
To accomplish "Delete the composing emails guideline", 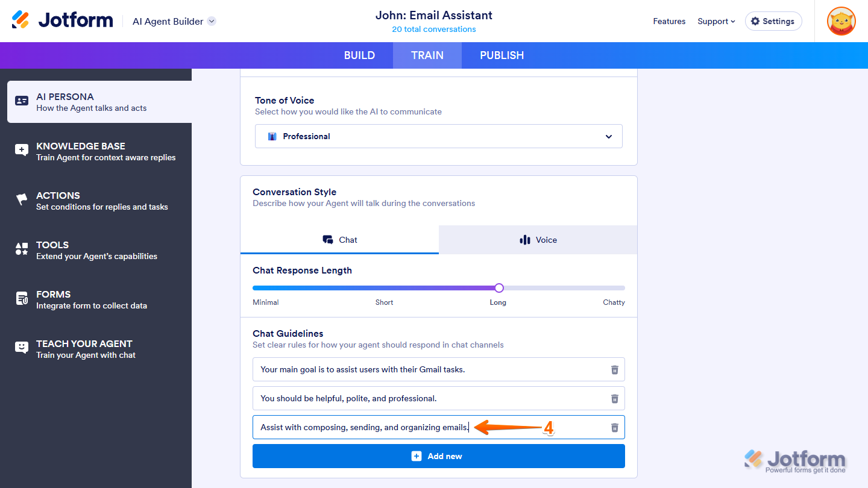I will click(x=615, y=427).
